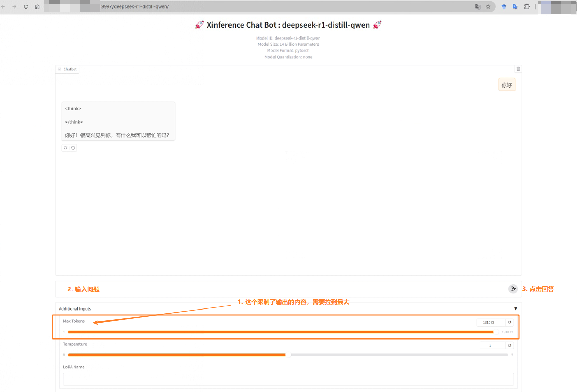Send the message with arrow button
Viewport: 577px width, 392px height.
point(513,289)
